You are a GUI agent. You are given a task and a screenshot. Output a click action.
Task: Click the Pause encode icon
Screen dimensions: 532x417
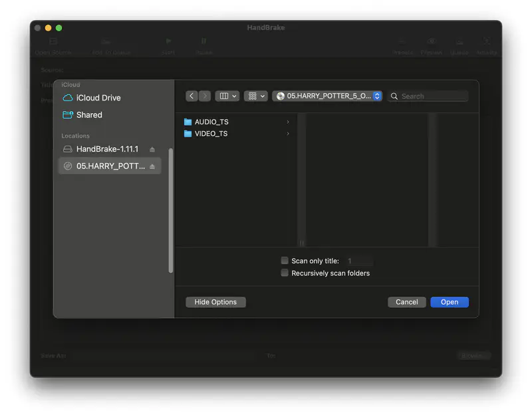pyautogui.click(x=204, y=43)
